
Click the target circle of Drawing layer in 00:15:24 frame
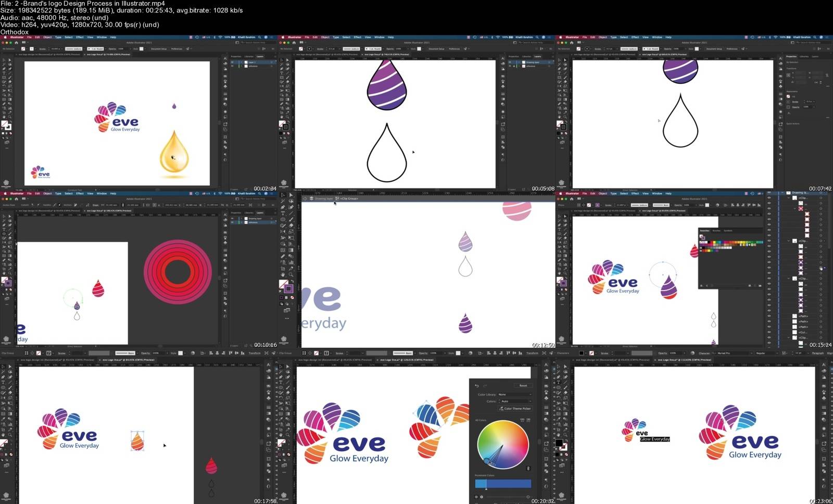pyautogui.click(x=821, y=193)
